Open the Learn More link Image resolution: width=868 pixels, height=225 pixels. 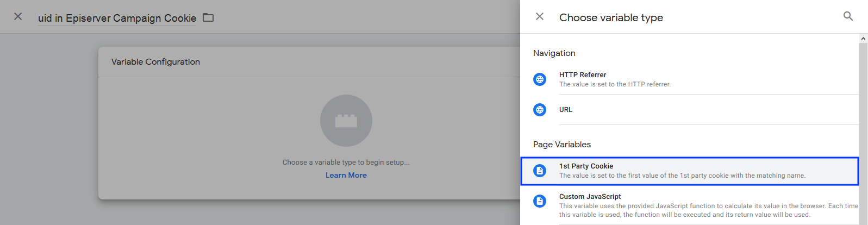tap(346, 175)
